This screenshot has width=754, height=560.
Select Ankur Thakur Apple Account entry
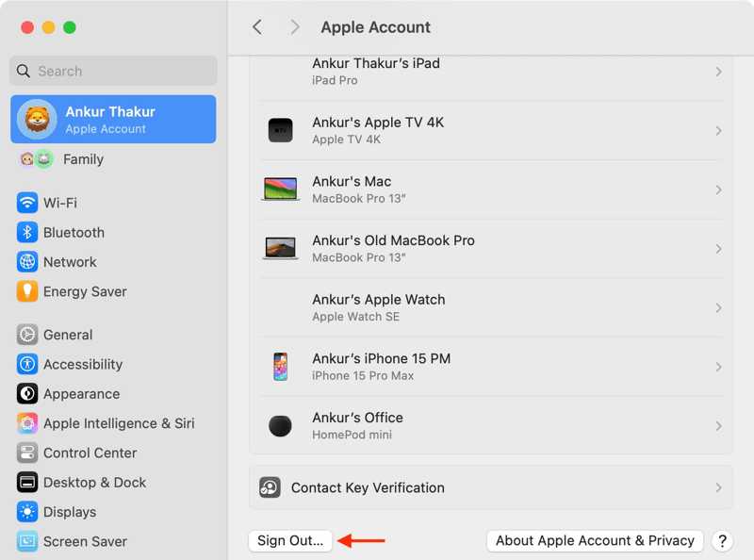[x=113, y=119]
